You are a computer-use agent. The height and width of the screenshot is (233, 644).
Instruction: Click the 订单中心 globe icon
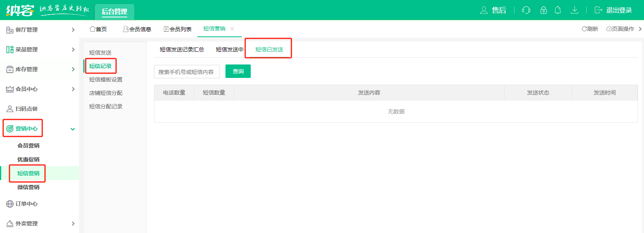coord(10,204)
